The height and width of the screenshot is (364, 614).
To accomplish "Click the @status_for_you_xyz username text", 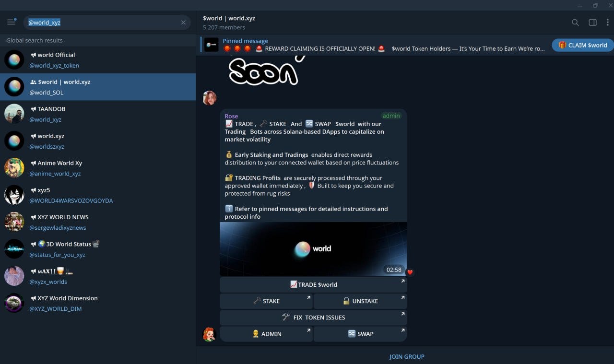I will pos(57,255).
